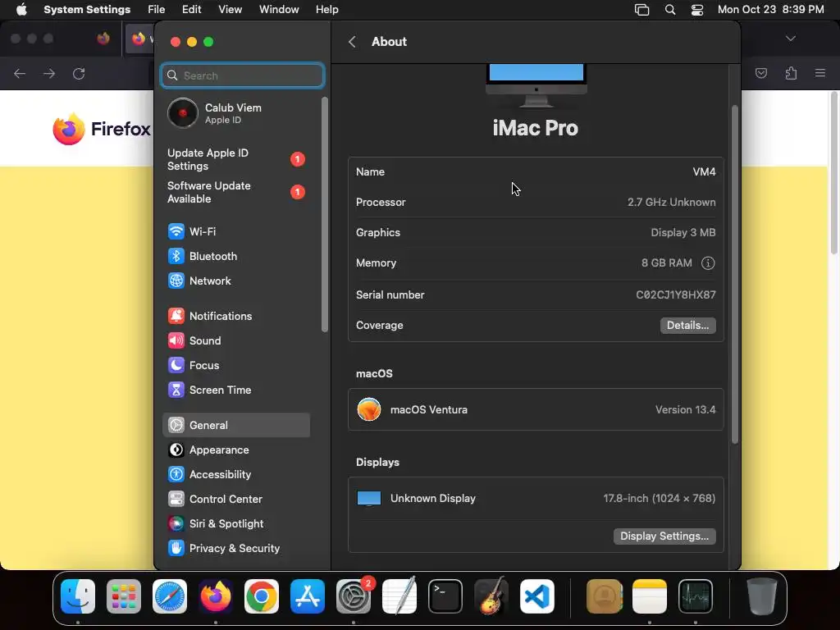840x630 pixels.
Task: Open Wi-Fi settings in sidebar
Action: (x=235, y=231)
